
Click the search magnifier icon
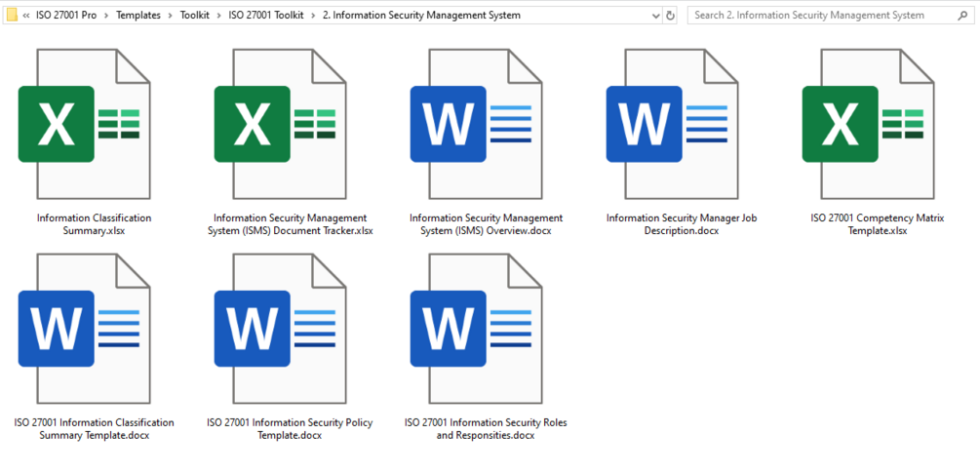(x=961, y=16)
